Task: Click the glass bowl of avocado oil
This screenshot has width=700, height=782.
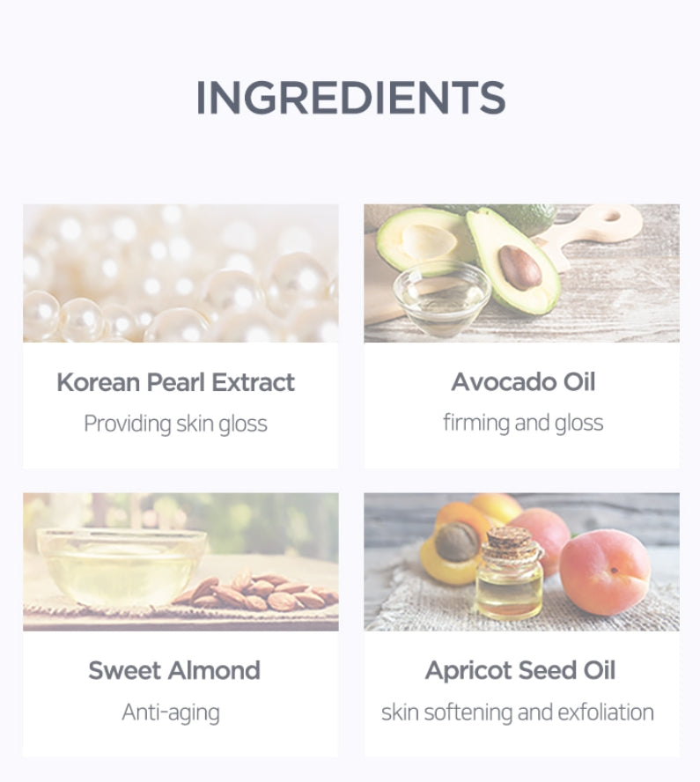Action: [x=442, y=298]
